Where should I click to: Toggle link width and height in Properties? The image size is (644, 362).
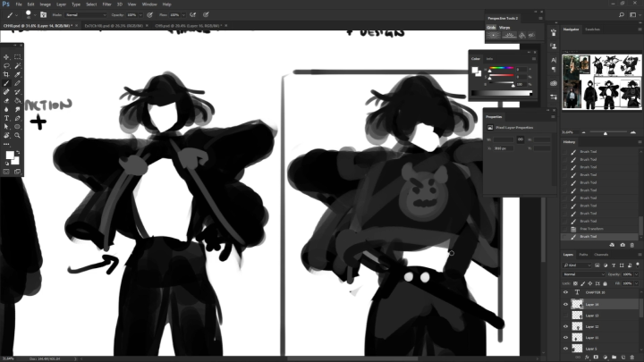pos(521,139)
